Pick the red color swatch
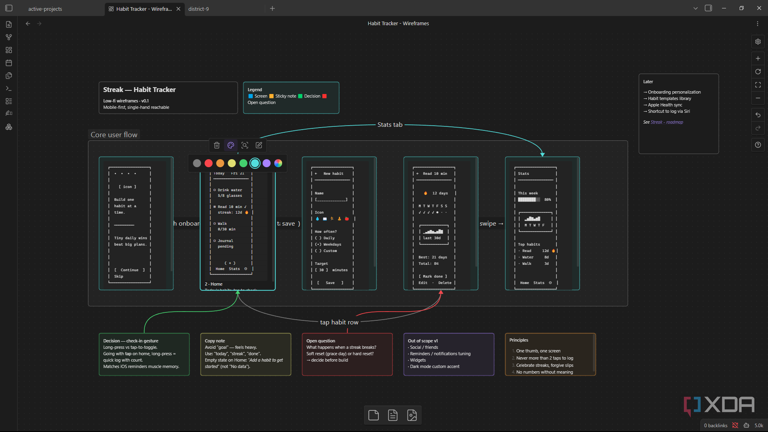Screen dimensions: 768x432 coord(209,163)
